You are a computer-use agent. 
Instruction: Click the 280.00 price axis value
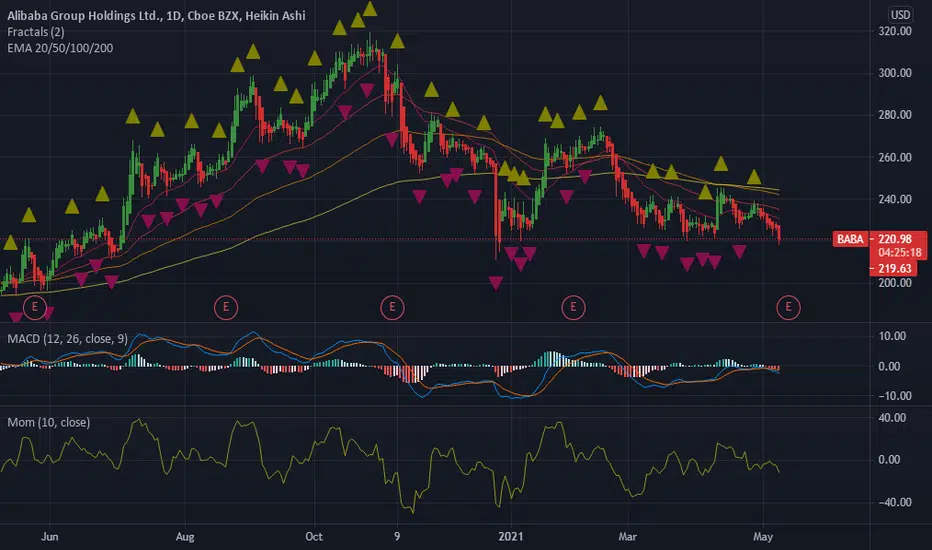(895, 114)
